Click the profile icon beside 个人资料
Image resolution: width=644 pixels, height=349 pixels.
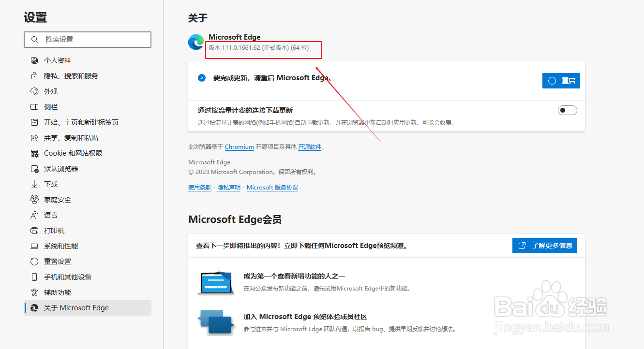(34, 60)
